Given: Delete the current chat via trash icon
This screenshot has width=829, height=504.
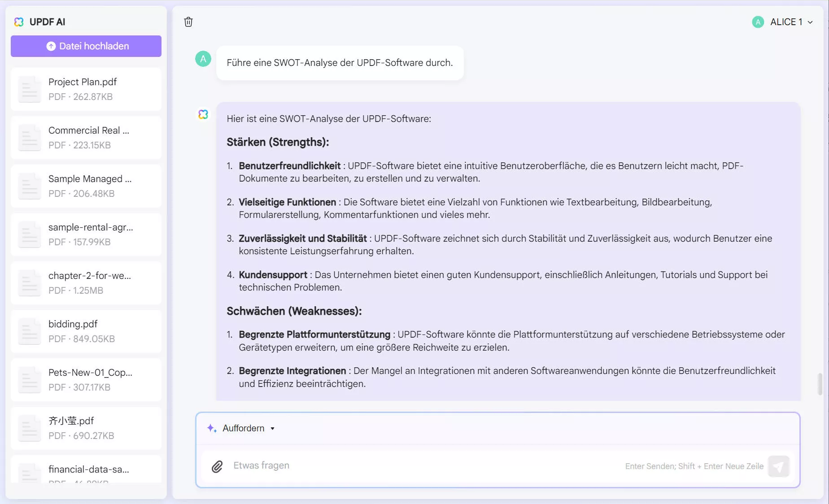Looking at the screenshot, I should coord(188,22).
